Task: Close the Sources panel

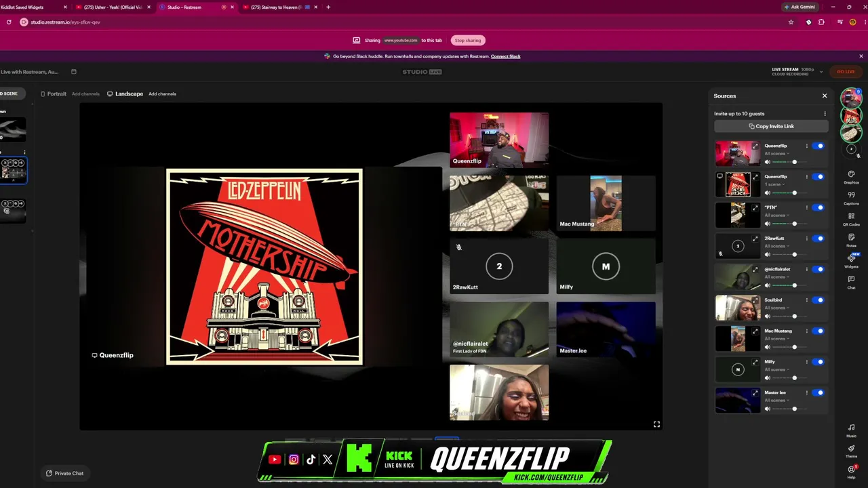Action: tap(825, 96)
